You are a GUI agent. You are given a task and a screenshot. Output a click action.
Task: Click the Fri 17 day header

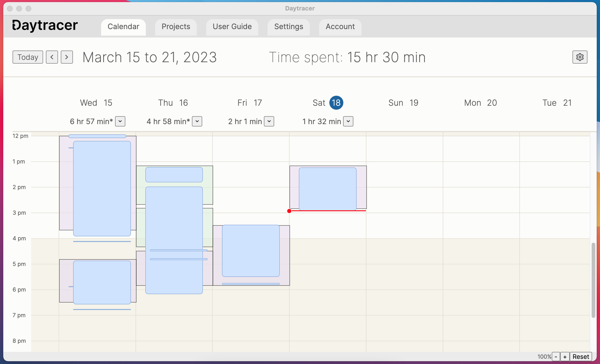[x=250, y=103]
